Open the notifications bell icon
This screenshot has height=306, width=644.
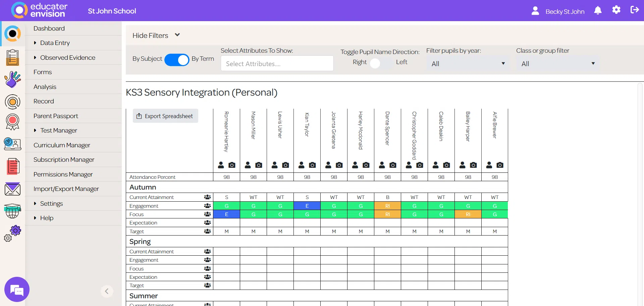tap(598, 11)
